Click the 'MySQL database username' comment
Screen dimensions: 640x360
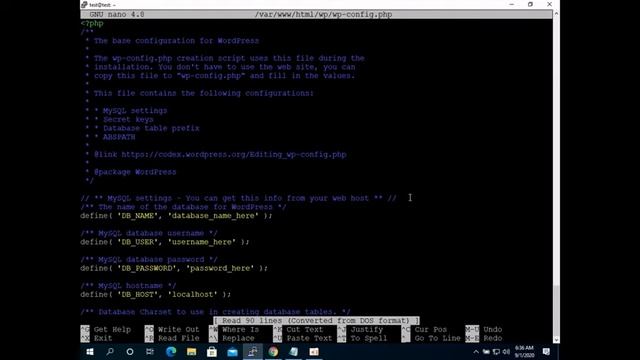click(x=149, y=233)
